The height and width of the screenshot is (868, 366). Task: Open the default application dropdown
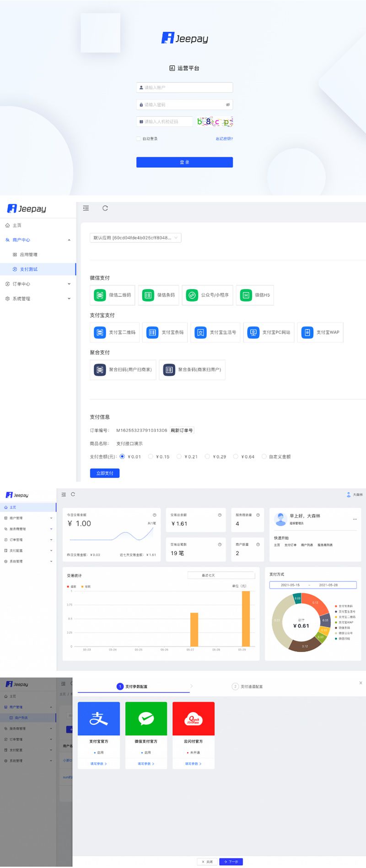click(x=135, y=238)
